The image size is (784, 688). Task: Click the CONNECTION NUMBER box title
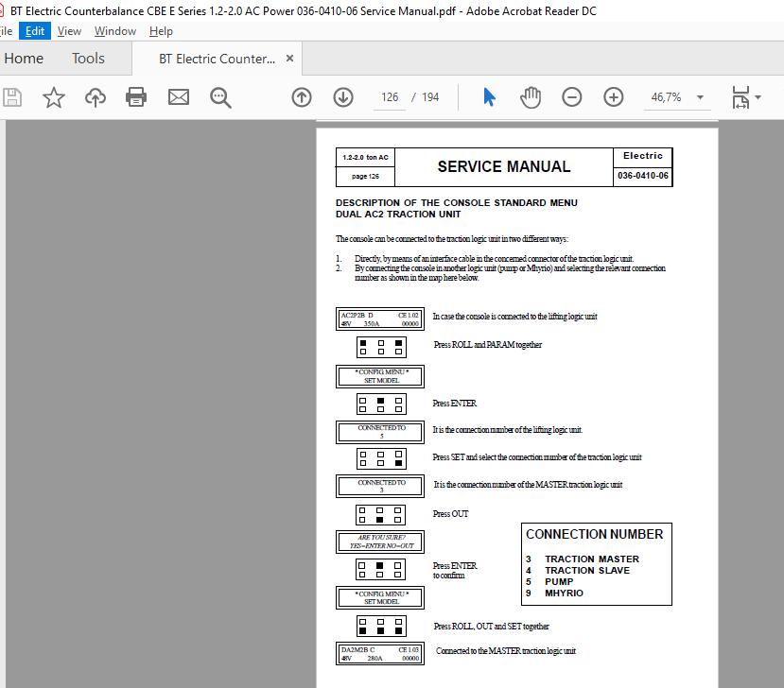pos(595,534)
